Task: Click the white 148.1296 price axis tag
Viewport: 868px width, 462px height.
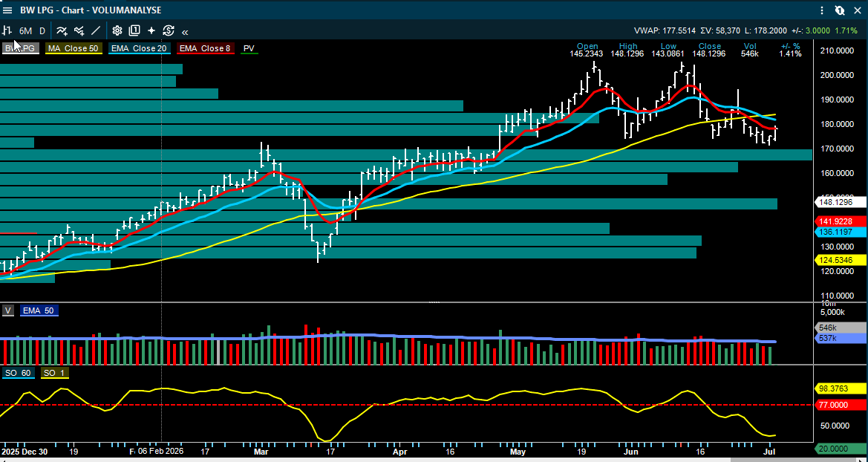Action: pyautogui.click(x=841, y=203)
